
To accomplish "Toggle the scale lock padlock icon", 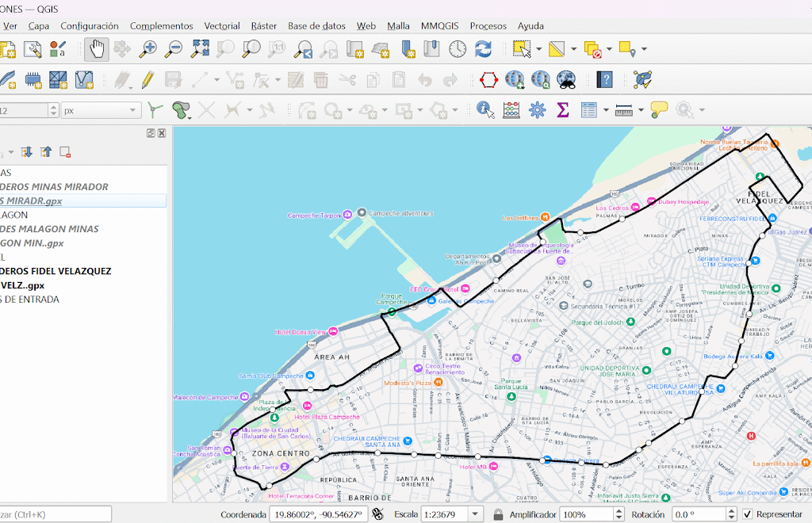I will (498, 514).
